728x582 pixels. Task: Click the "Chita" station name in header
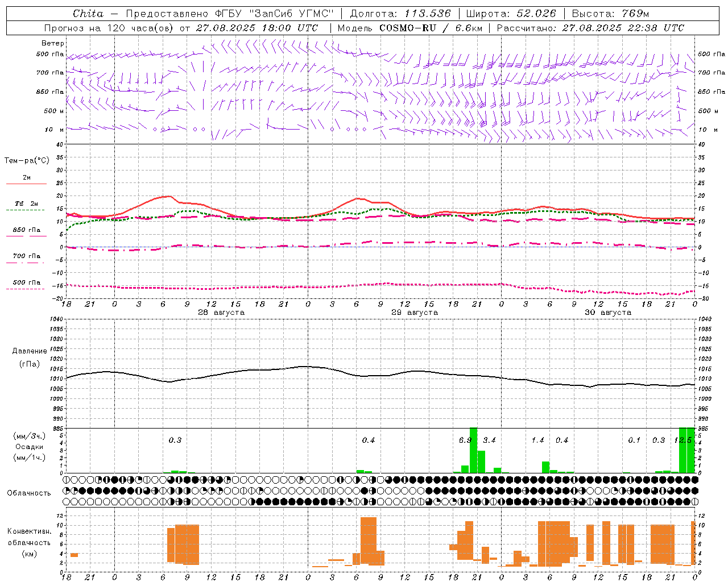(x=88, y=14)
